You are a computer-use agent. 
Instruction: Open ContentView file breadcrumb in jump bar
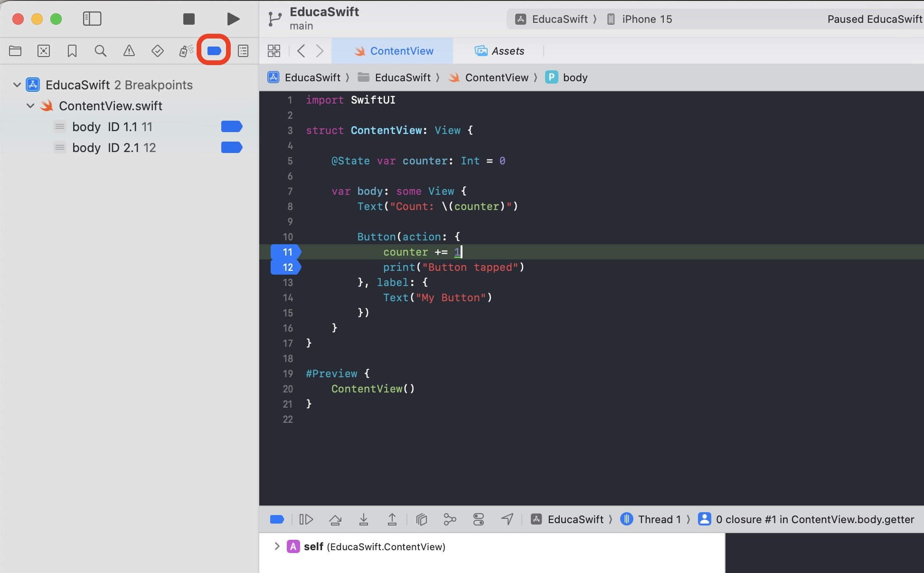(x=489, y=77)
